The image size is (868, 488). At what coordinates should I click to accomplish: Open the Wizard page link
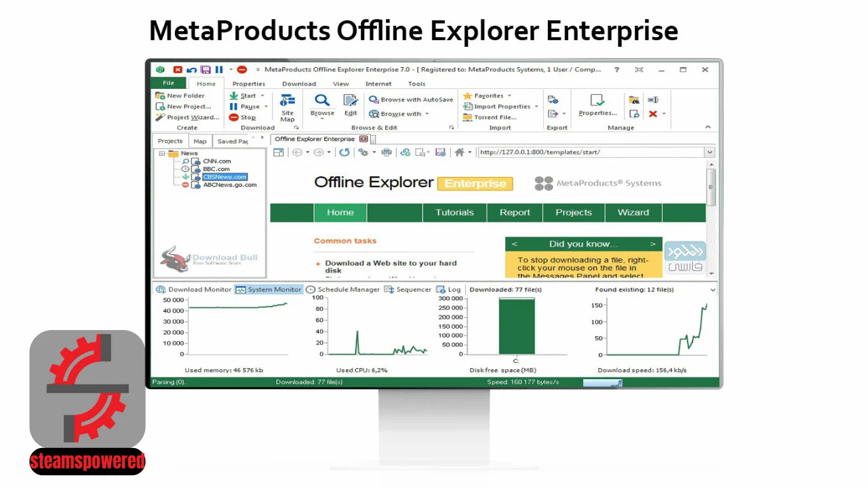click(633, 212)
